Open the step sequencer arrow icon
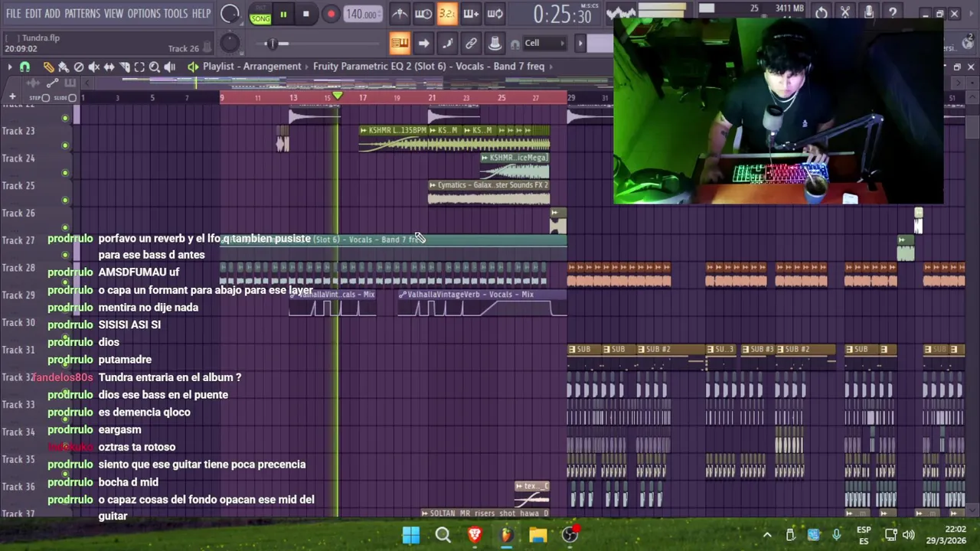This screenshot has width=980, height=551. tap(423, 43)
